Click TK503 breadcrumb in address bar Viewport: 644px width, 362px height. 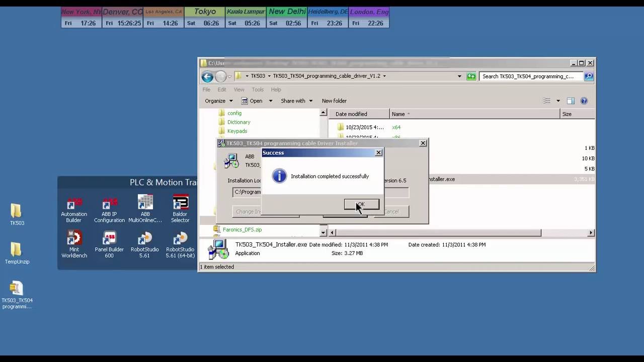point(258,76)
